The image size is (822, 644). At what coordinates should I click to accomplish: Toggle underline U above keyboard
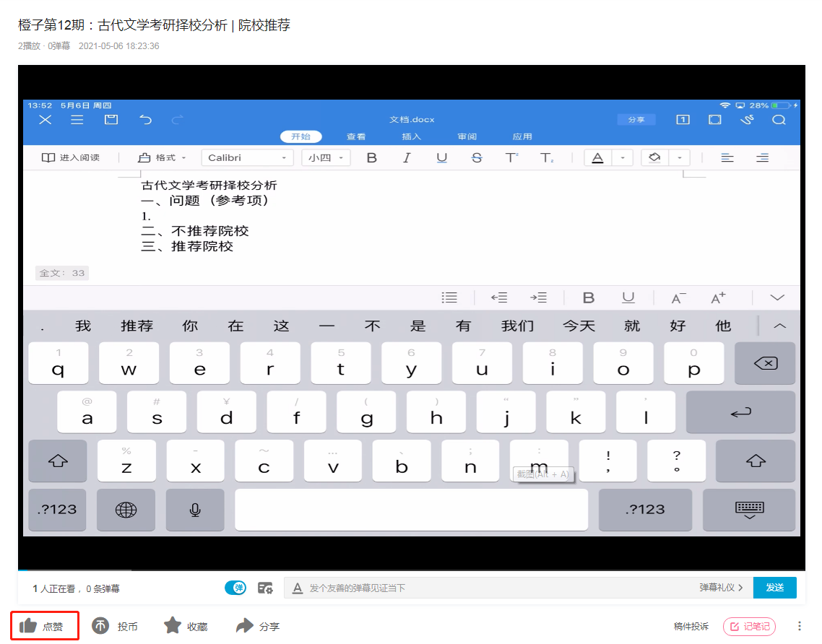tap(628, 297)
